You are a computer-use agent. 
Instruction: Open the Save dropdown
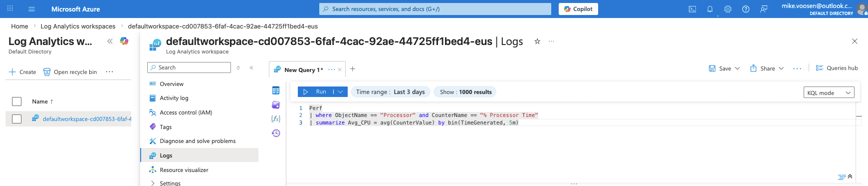coord(737,68)
